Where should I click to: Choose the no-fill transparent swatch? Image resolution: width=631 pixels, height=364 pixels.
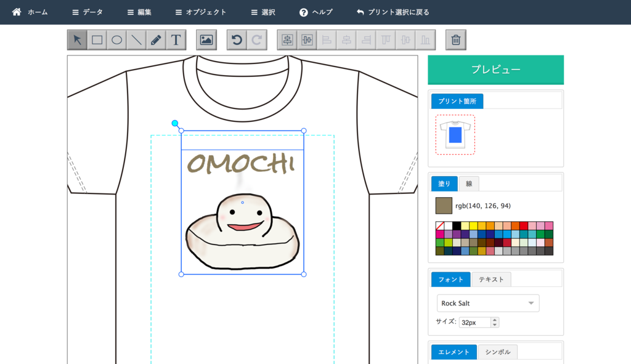coord(439,225)
